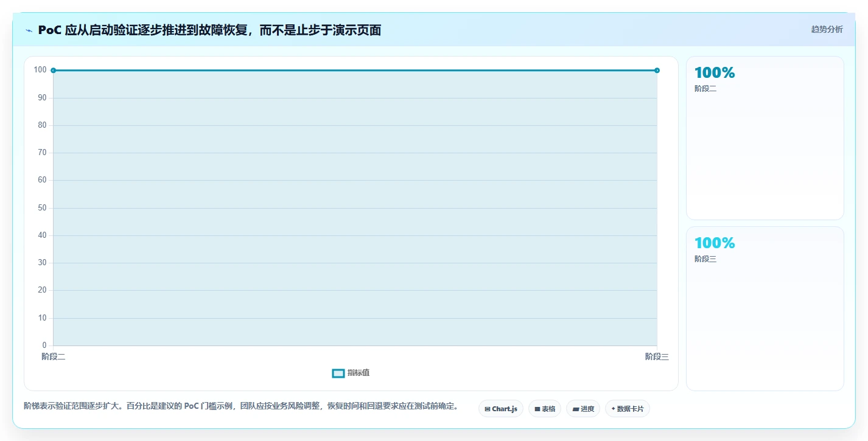Click the 阶段二 x-axis label
The image size is (868, 441).
pyautogui.click(x=54, y=357)
